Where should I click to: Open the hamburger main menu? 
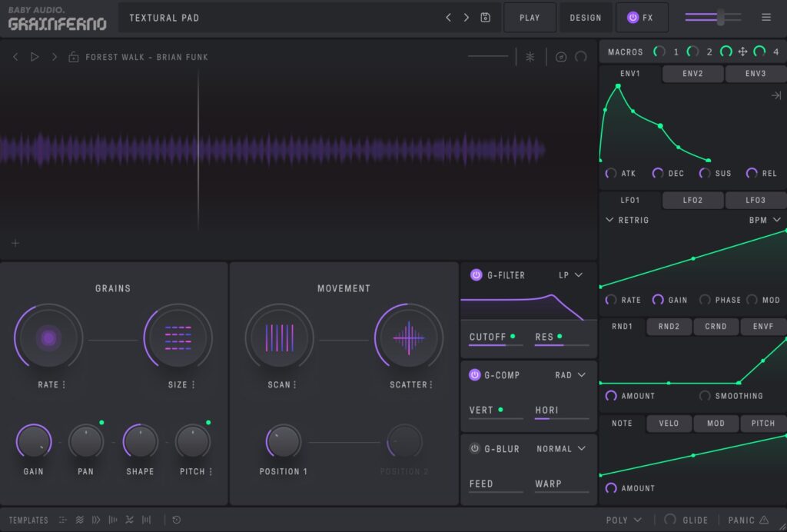[x=765, y=18]
